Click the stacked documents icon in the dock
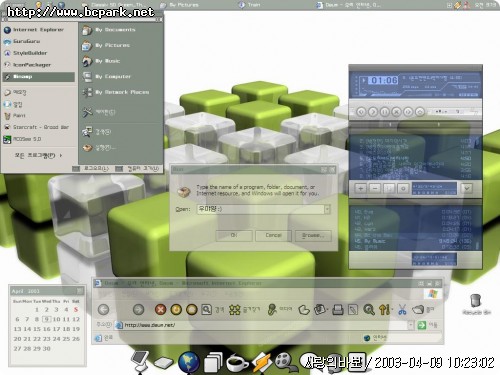500x375 pixels. click(x=213, y=362)
